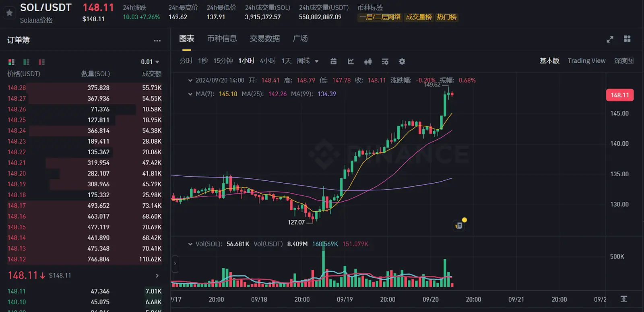Expand the 周线 interval dropdown arrow

(x=317, y=62)
